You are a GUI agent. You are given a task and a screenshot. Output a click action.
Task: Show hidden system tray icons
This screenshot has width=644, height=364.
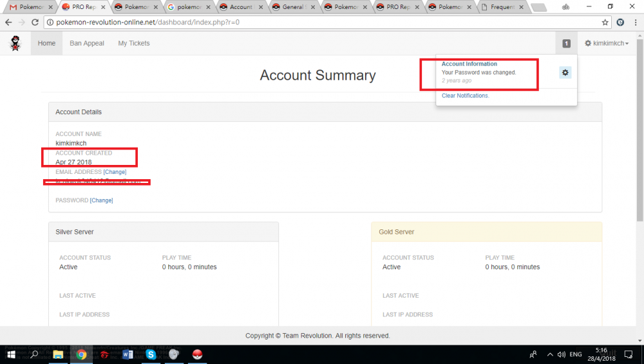coord(550,354)
